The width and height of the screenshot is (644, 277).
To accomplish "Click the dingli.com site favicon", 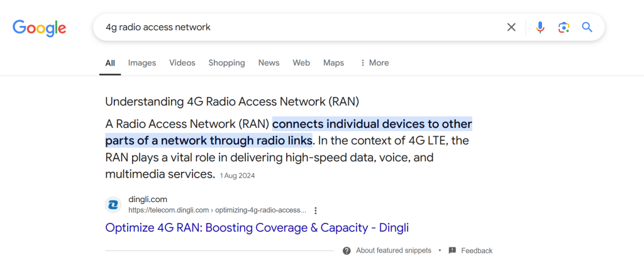I will 113,205.
